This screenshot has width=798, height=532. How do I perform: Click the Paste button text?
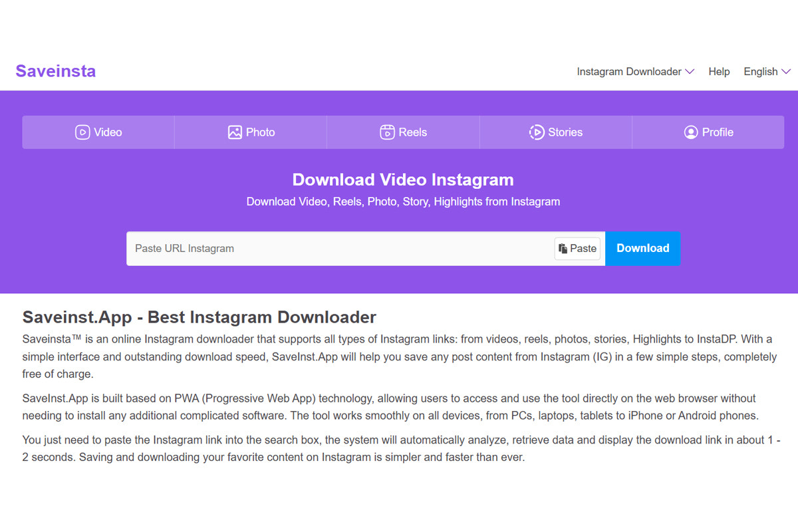click(583, 249)
